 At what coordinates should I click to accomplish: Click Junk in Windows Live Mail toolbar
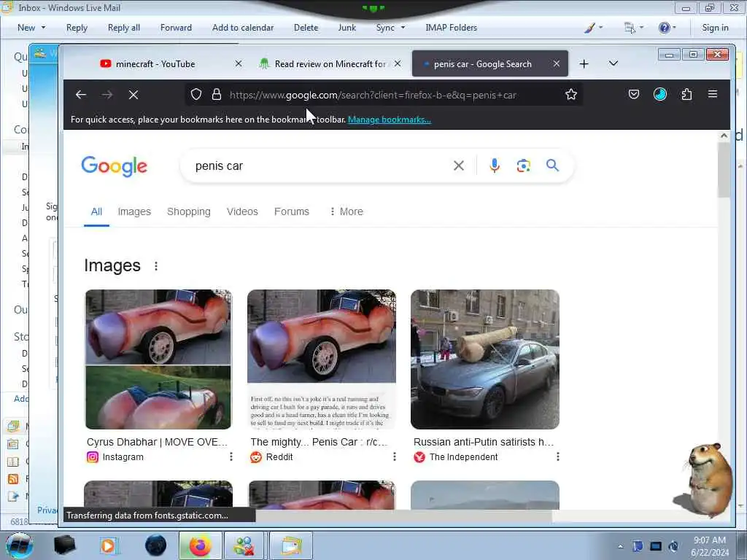tap(347, 28)
